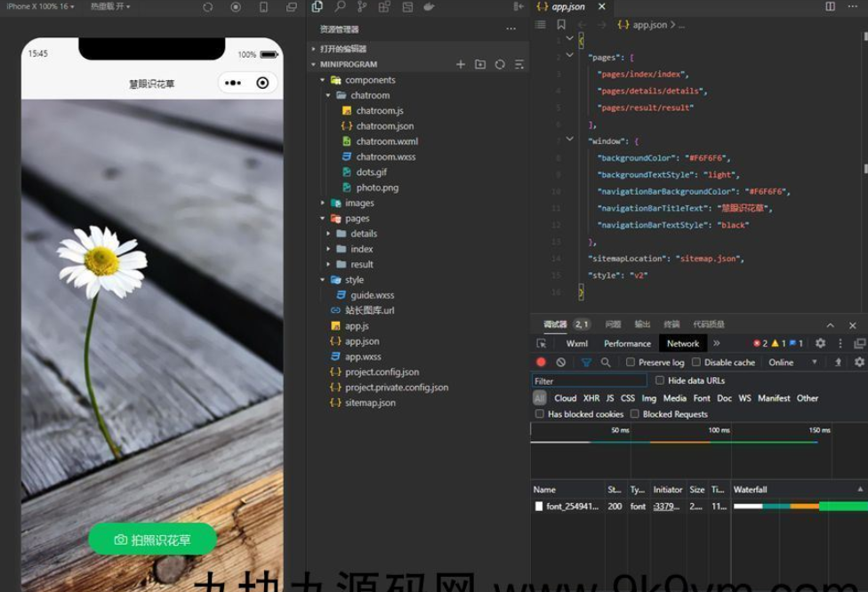
Task: Split the app.json editor
Action: click(831, 6)
